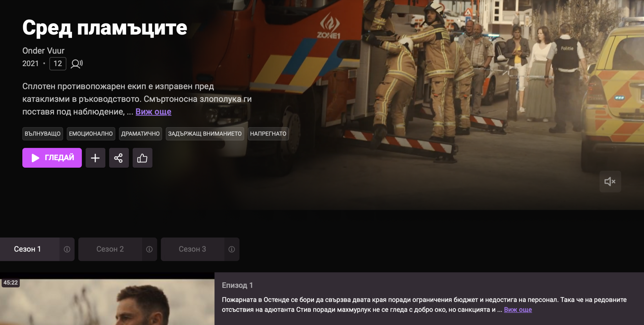Image resolution: width=644 pixels, height=325 pixels.
Task: Click the age rating 12 badge
Action: [x=58, y=64]
